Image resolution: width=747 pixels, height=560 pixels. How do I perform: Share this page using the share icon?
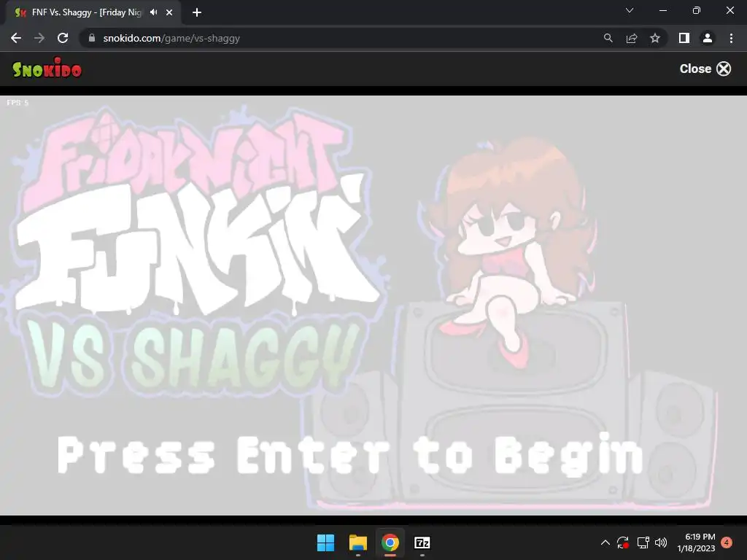[x=632, y=38]
